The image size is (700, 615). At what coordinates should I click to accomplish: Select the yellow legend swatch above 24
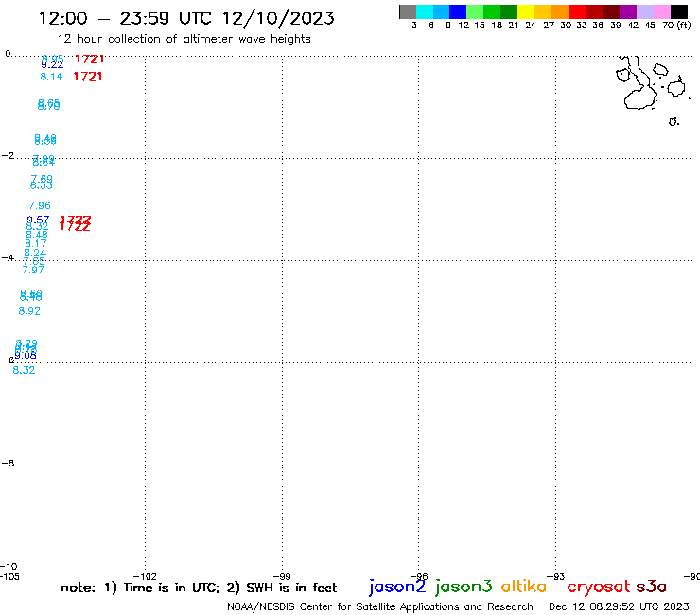[525, 11]
